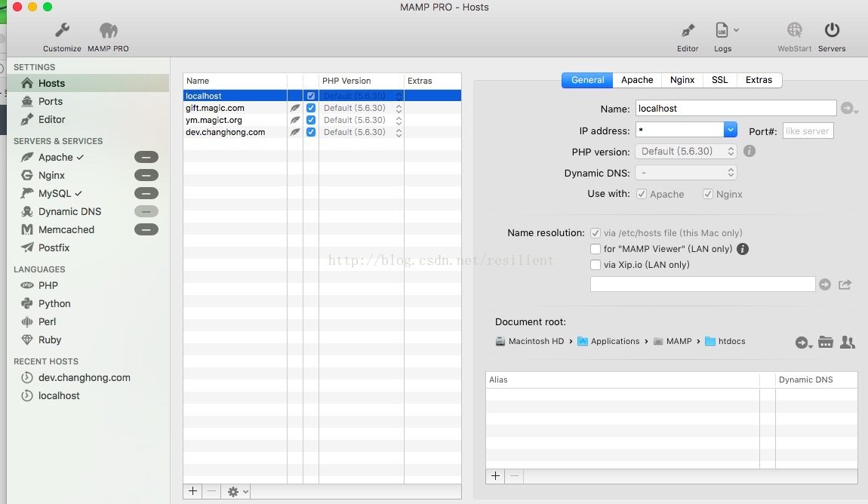Switch to the General tab
868x504 pixels.
point(587,80)
